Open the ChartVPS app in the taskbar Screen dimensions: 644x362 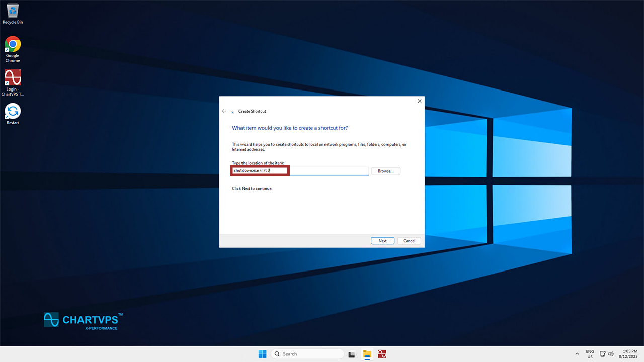(382, 354)
